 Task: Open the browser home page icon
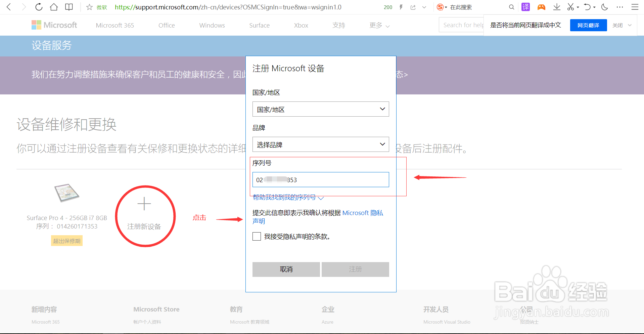pyautogui.click(x=54, y=7)
